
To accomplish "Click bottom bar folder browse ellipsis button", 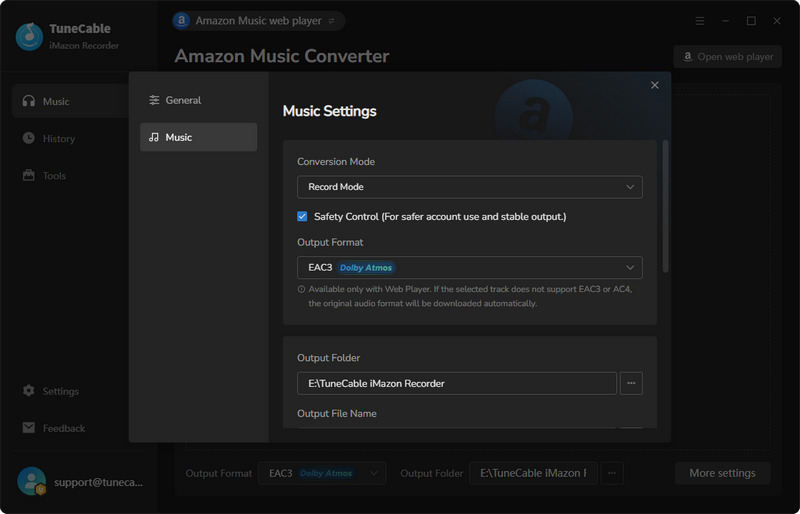I will pos(612,473).
